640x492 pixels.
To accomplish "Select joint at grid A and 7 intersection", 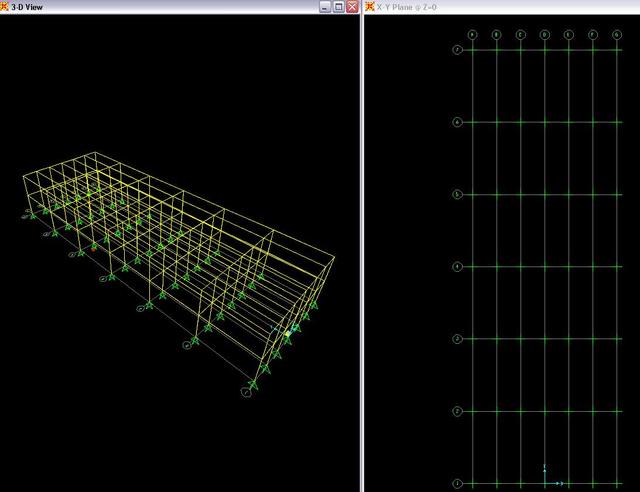I will coord(472,49).
